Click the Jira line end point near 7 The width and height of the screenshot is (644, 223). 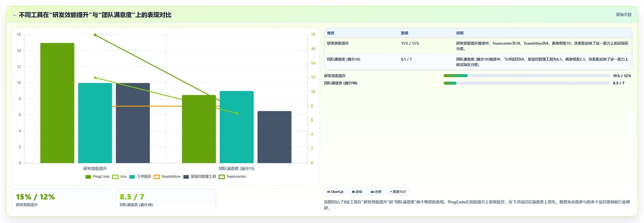tap(237, 113)
